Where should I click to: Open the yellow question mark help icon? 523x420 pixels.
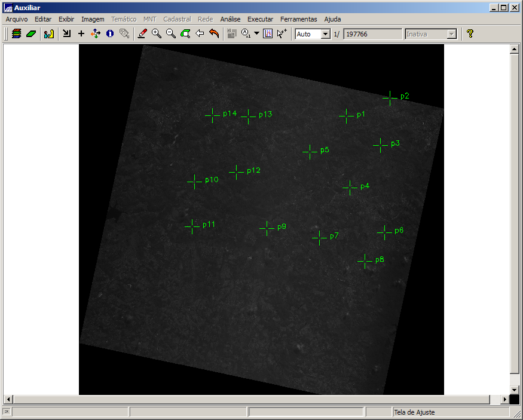point(470,34)
